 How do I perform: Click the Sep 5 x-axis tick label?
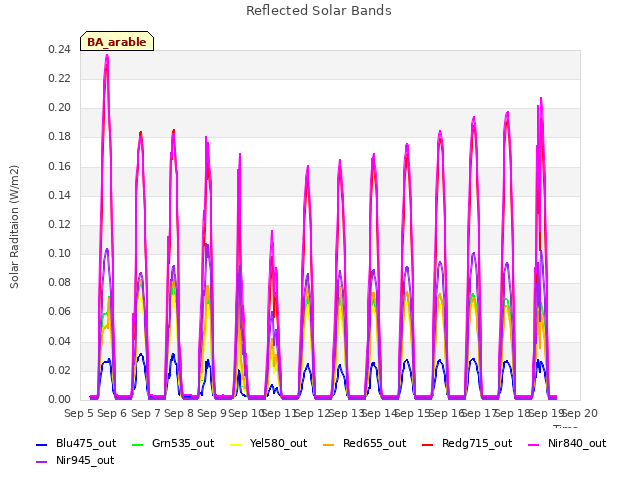click(79, 413)
